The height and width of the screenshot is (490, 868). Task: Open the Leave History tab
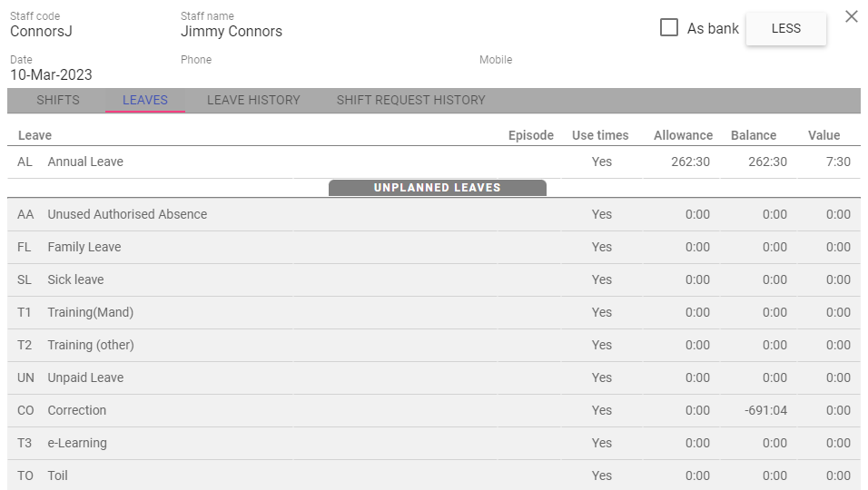coord(253,100)
